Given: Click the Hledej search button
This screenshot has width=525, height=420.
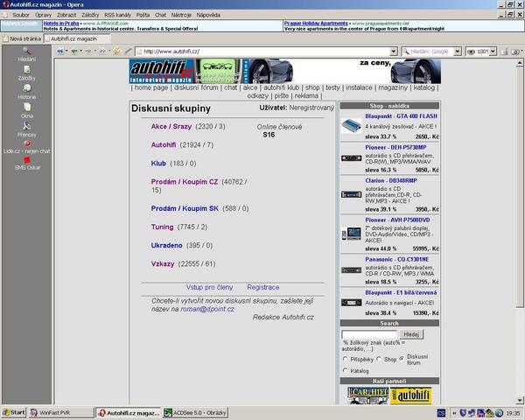Looking at the screenshot, I should click(411, 334).
